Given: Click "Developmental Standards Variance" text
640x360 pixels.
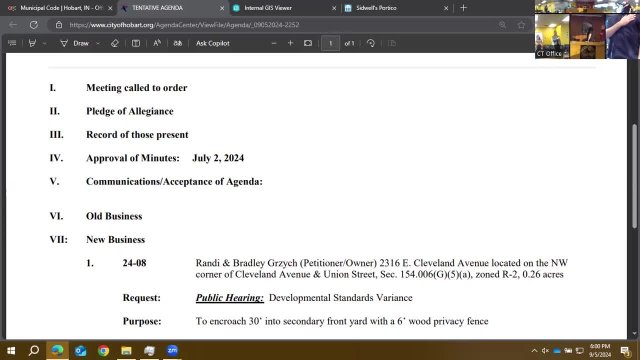Looking at the screenshot, I should (340, 298).
